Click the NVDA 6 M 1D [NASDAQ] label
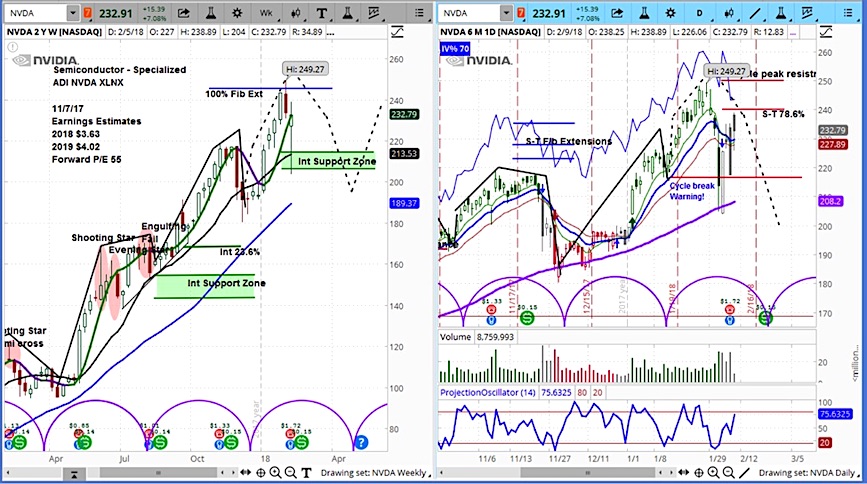 coord(490,32)
